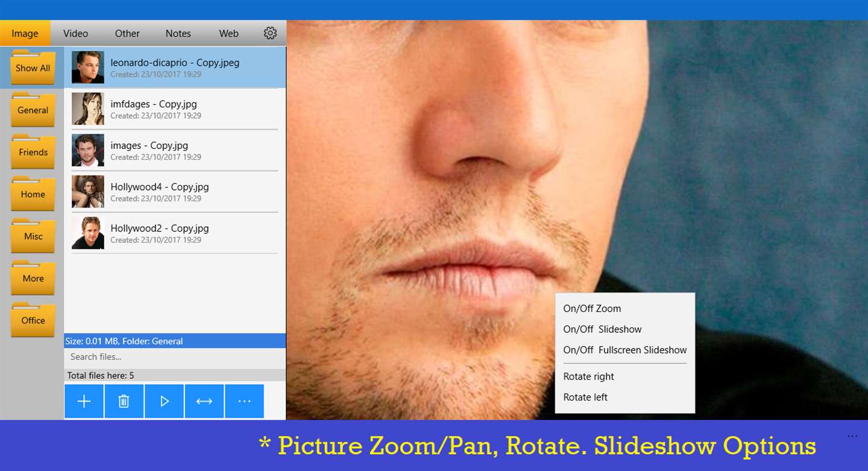Click the trash delete button
This screenshot has width=868, height=471.
tap(124, 401)
